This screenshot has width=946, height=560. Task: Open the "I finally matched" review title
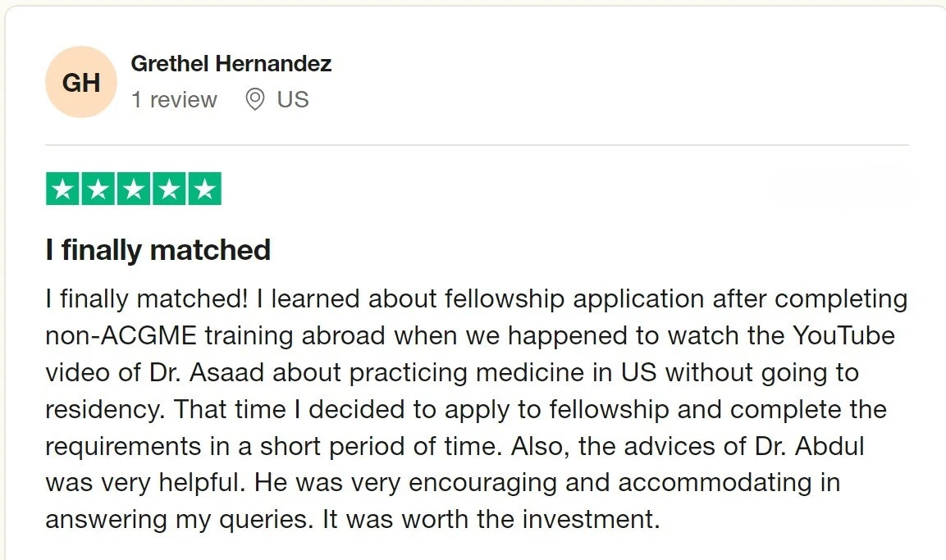158,250
